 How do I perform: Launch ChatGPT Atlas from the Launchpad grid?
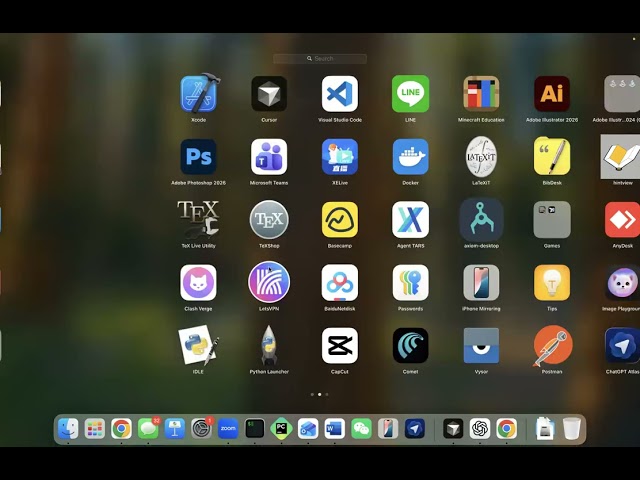click(x=622, y=345)
